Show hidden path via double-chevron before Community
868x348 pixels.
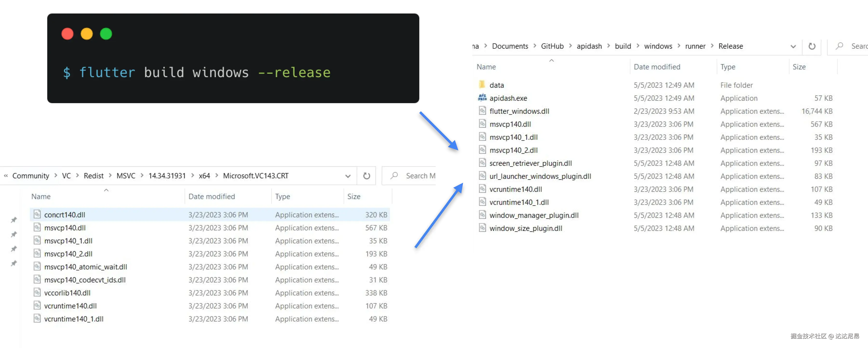[6, 175]
